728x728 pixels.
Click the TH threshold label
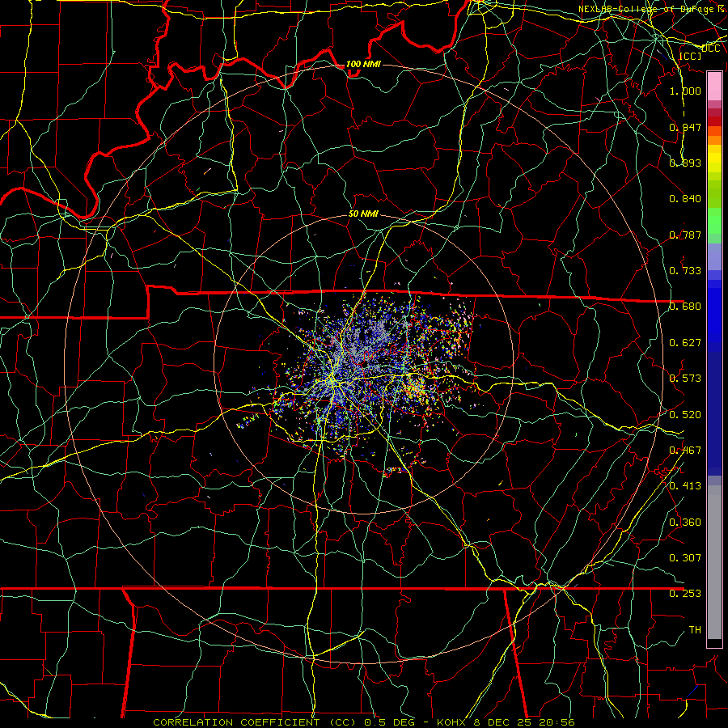coord(695,629)
